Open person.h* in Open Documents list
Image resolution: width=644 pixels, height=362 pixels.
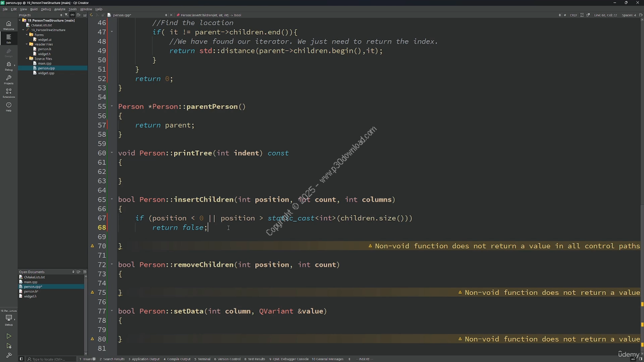pos(31,292)
